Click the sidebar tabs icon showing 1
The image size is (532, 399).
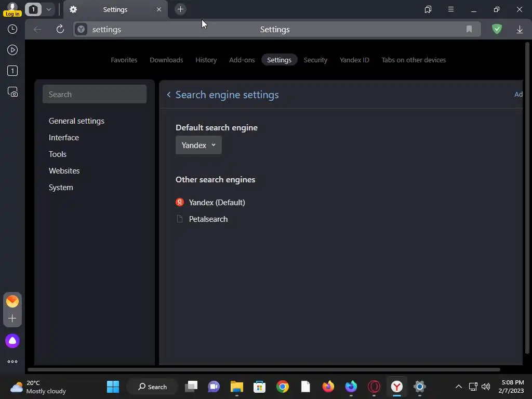pos(12,71)
